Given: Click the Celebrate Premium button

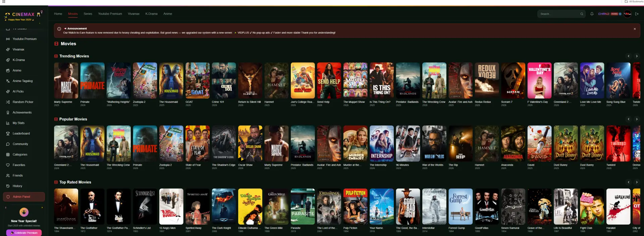Looking at the screenshot, I should click(x=24, y=233).
